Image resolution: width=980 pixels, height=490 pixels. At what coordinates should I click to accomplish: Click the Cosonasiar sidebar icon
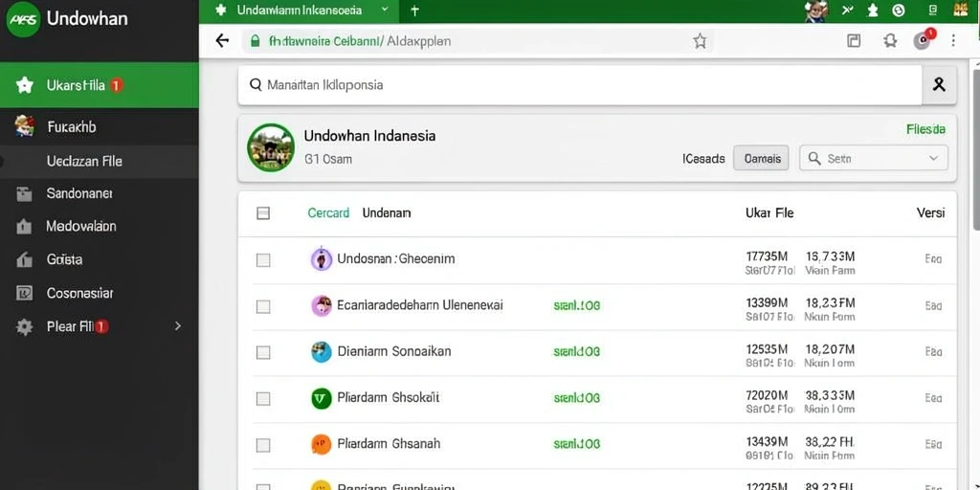[24, 293]
